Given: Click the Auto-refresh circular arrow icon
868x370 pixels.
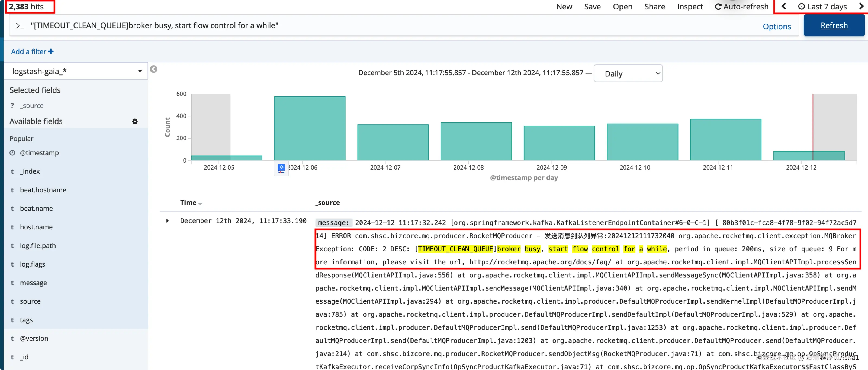Looking at the screenshot, I should click(718, 7).
